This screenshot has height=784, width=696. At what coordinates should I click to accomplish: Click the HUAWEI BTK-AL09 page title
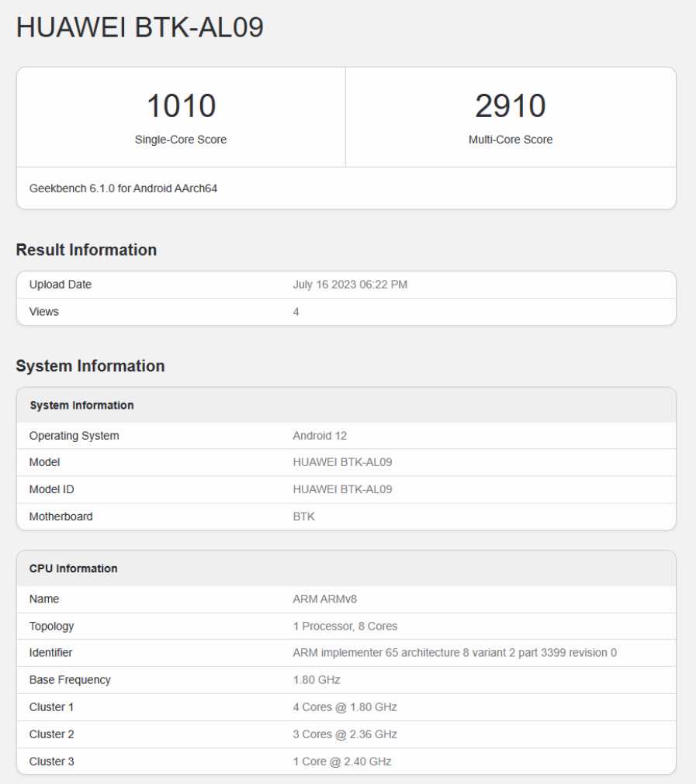point(140,28)
